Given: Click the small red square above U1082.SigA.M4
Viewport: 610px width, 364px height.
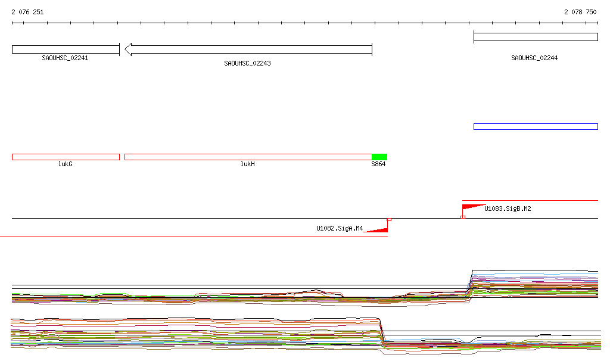Looking at the screenshot, I should coord(389,220).
